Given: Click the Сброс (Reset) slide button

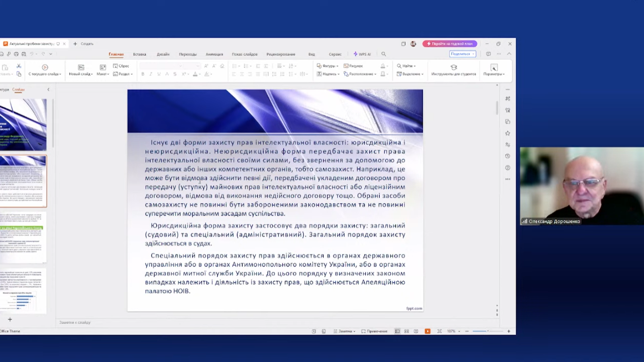Looking at the screenshot, I should click(121, 66).
